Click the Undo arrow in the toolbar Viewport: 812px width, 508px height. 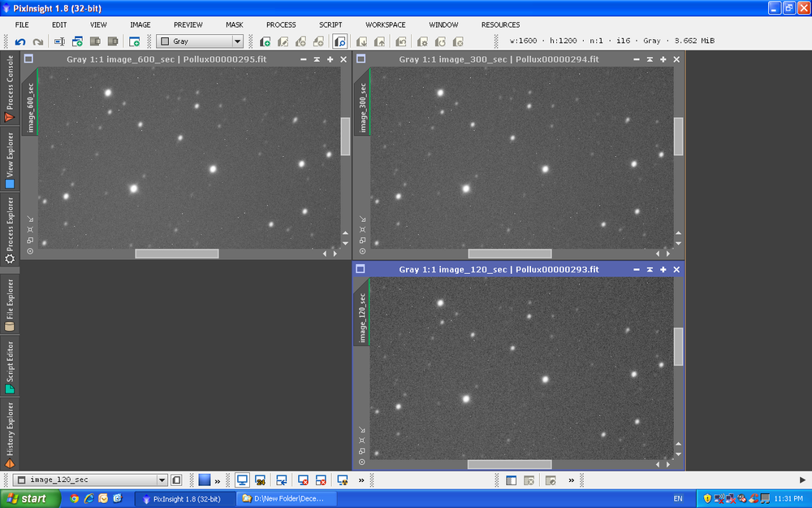20,41
